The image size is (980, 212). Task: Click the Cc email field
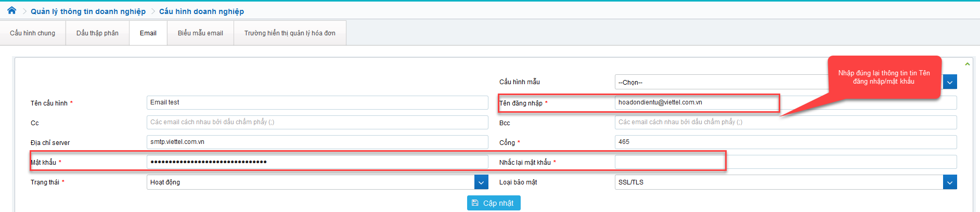(317, 122)
